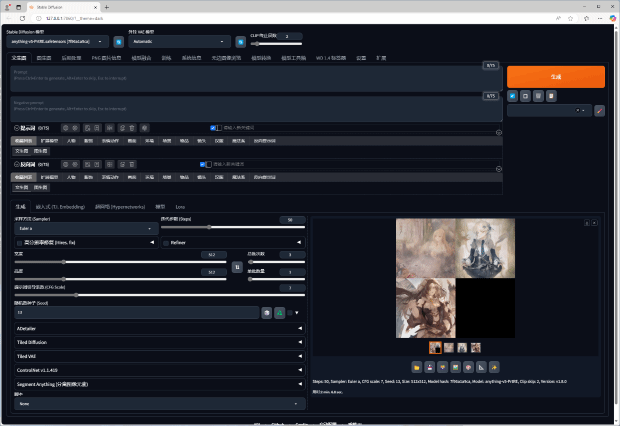This screenshot has width=620, height=426.
Task: Click into the Negative prompt text area
Action: coord(256,109)
